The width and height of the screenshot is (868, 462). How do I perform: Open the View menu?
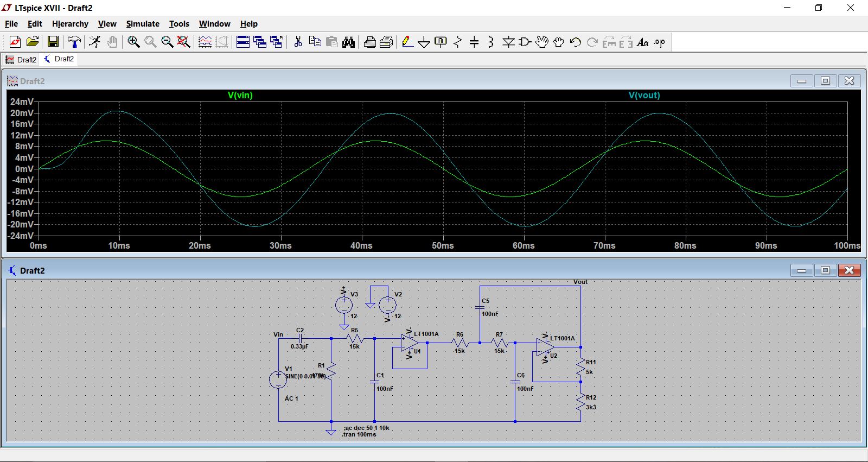[x=107, y=24]
